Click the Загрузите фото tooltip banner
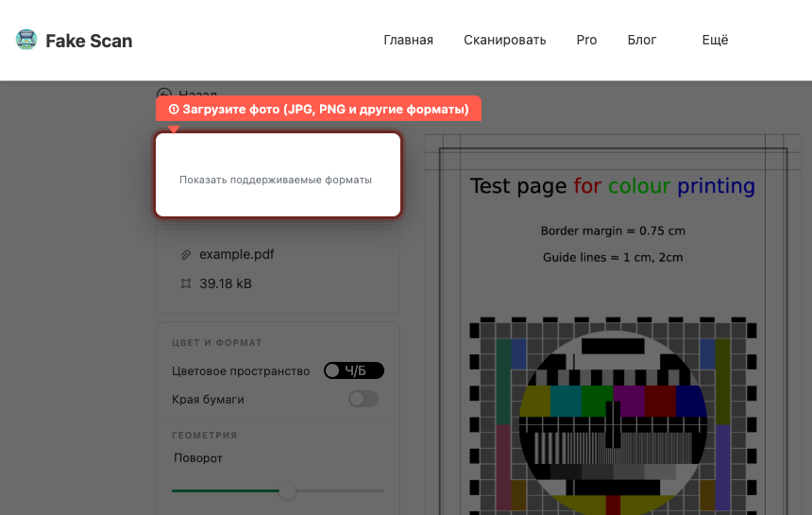The height and width of the screenshot is (515, 812). pyautogui.click(x=318, y=110)
